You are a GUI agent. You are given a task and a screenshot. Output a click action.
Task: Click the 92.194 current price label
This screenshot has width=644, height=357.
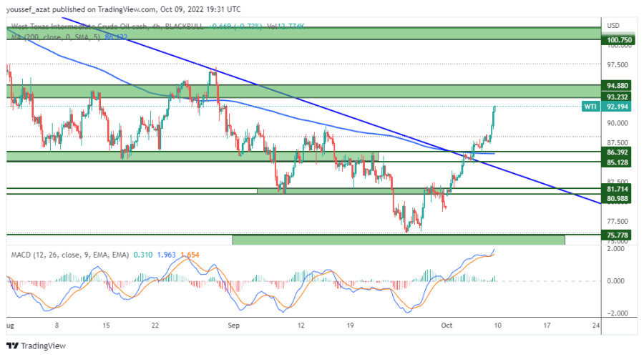[618, 106]
